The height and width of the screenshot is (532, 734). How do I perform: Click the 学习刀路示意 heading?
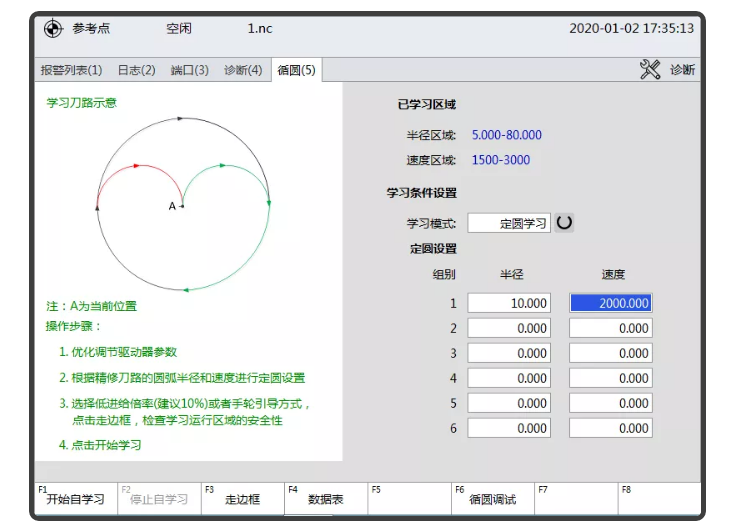click(81, 103)
